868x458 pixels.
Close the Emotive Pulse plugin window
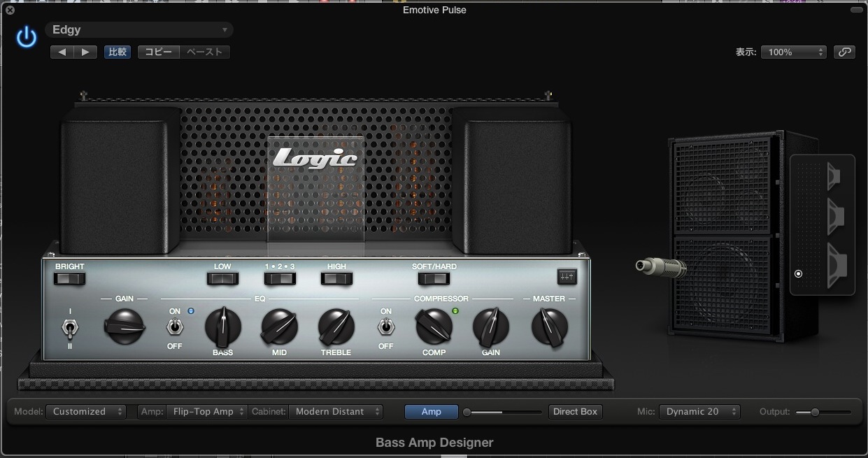10,10
